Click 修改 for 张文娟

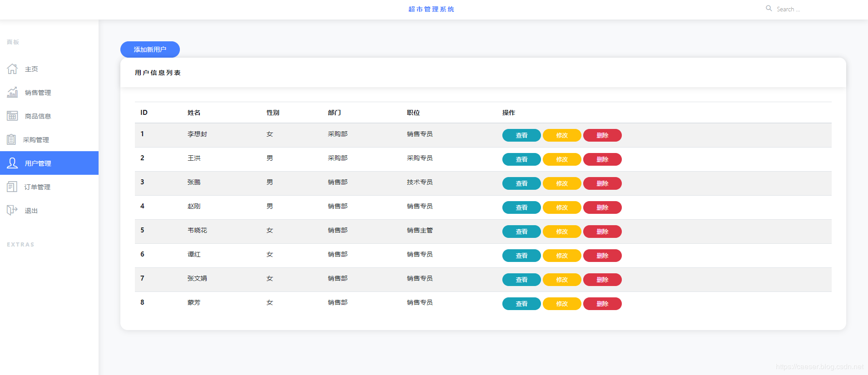point(562,280)
